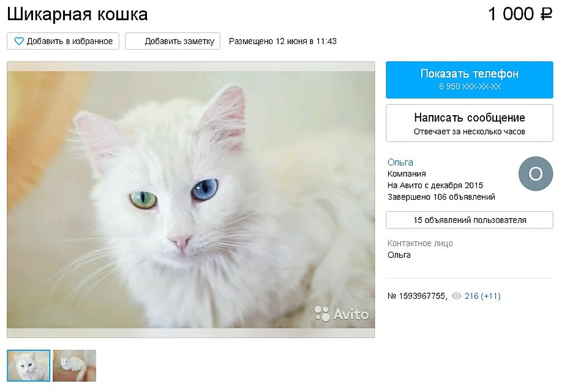Click Добавить в избранное button
570x392 pixels.
pyautogui.click(x=63, y=41)
